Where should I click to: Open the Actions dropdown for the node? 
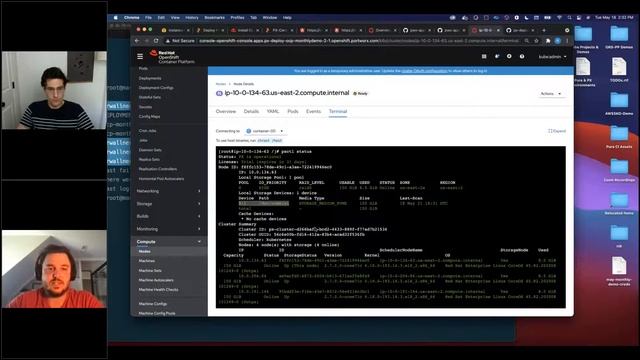(x=551, y=94)
